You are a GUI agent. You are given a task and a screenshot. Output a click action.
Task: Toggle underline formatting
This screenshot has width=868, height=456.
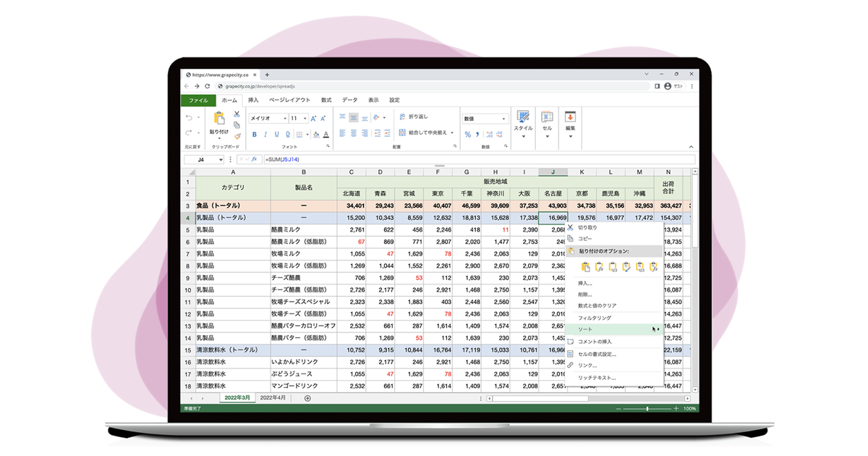tap(277, 134)
